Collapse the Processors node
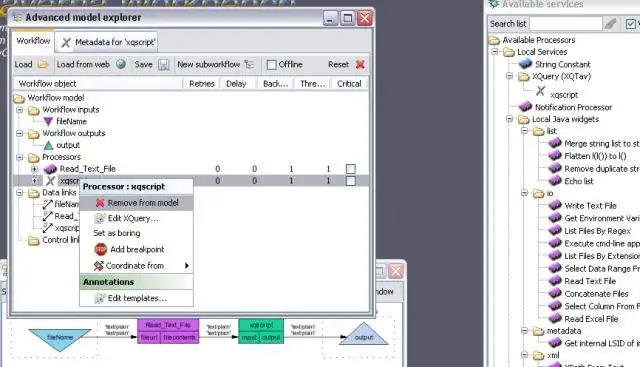Viewport: 640px width, 367px height. point(20,157)
